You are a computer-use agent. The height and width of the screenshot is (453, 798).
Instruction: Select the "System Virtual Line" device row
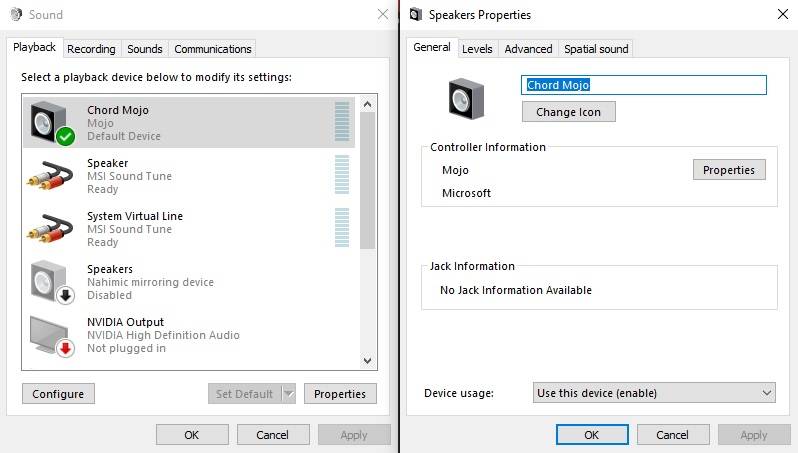[x=189, y=229]
